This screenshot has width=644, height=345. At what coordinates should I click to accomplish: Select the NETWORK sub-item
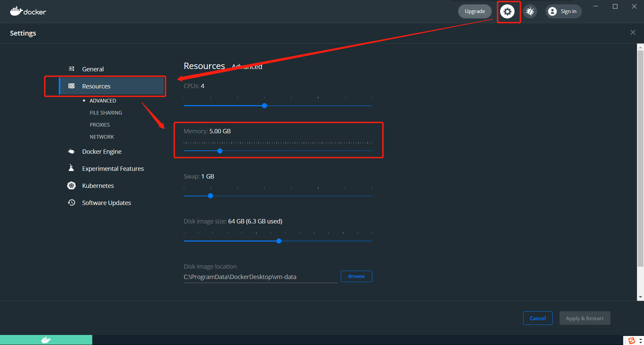point(102,137)
